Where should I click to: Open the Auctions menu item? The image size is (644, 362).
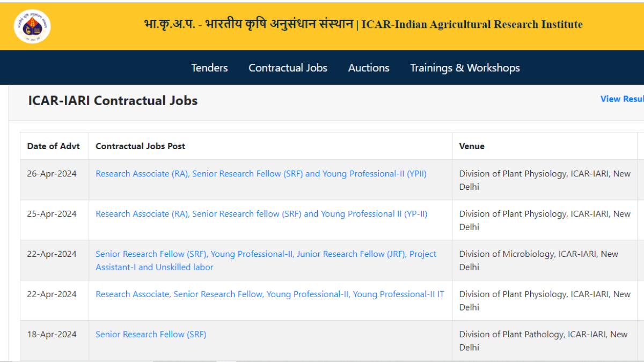click(369, 68)
